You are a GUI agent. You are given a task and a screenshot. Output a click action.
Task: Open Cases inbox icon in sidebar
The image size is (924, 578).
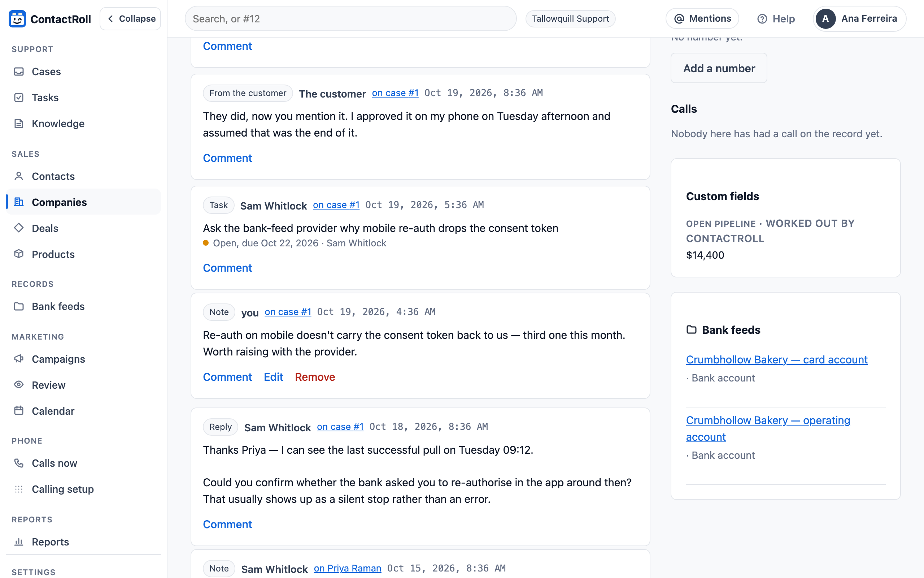[19, 72]
